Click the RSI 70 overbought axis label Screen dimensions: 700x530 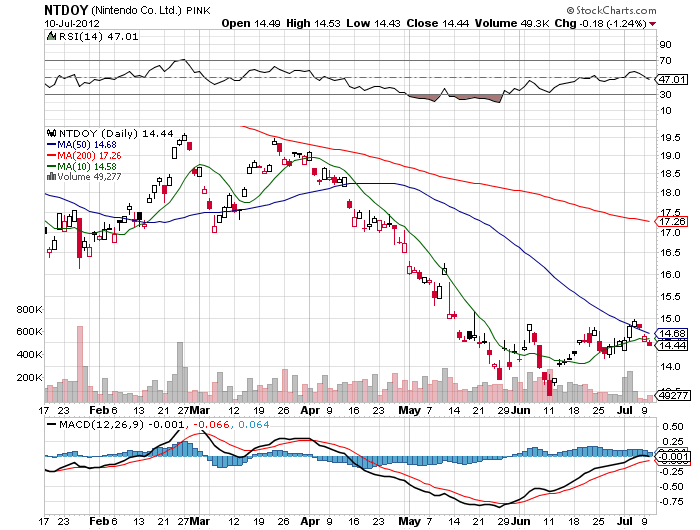coord(666,60)
